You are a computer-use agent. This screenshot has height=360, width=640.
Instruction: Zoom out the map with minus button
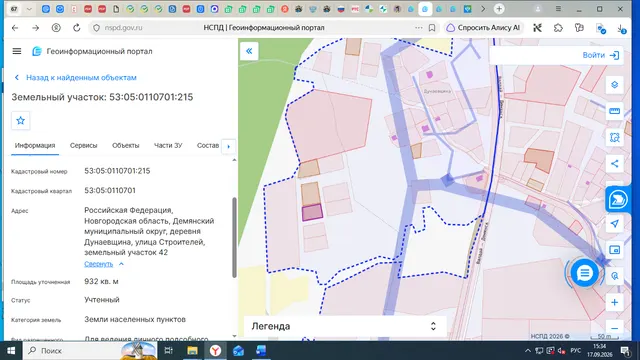[614, 328]
